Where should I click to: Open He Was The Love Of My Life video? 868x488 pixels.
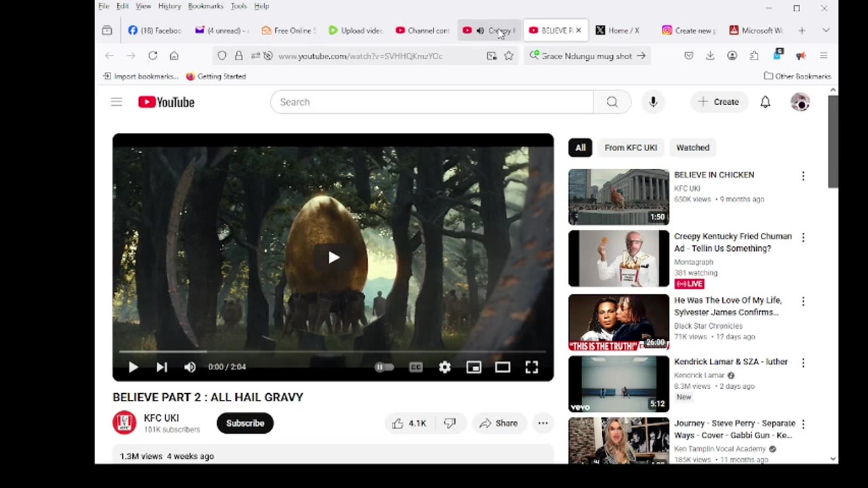(618, 322)
